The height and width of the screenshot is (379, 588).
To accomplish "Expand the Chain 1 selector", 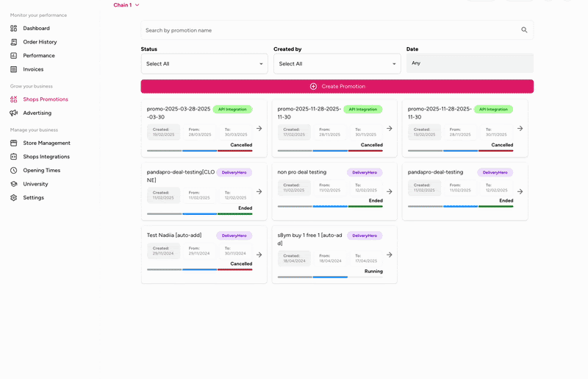I will click(x=126, y=5).
